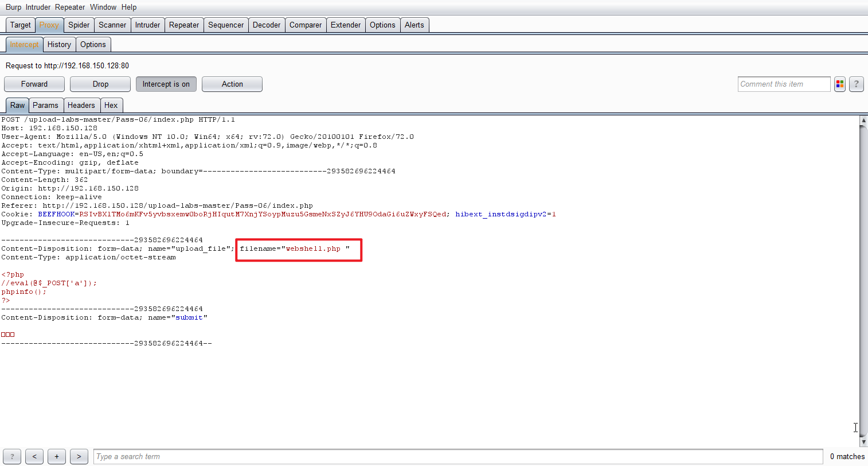868x466 pixels.
Task: Click the Host header line
Action: [49, 128]
